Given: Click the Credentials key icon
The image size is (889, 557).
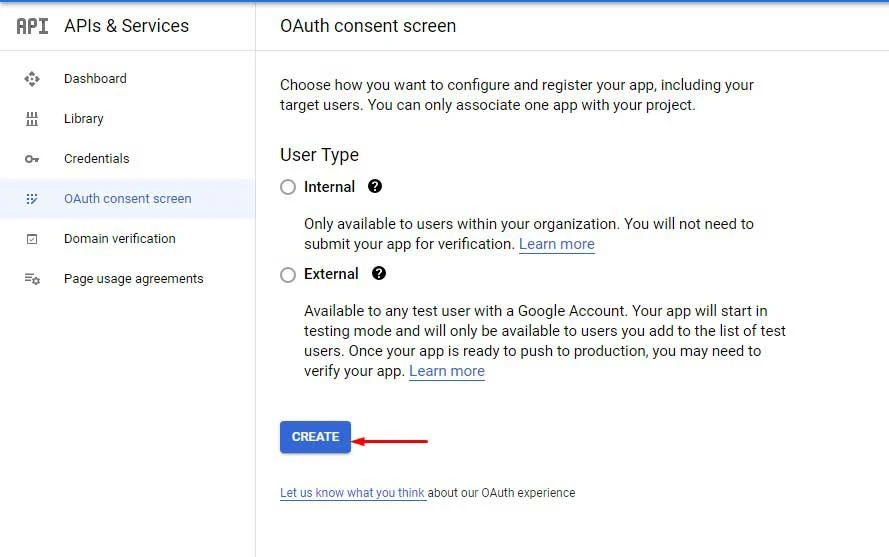Looking at the screenshot, I should (32, 159).
